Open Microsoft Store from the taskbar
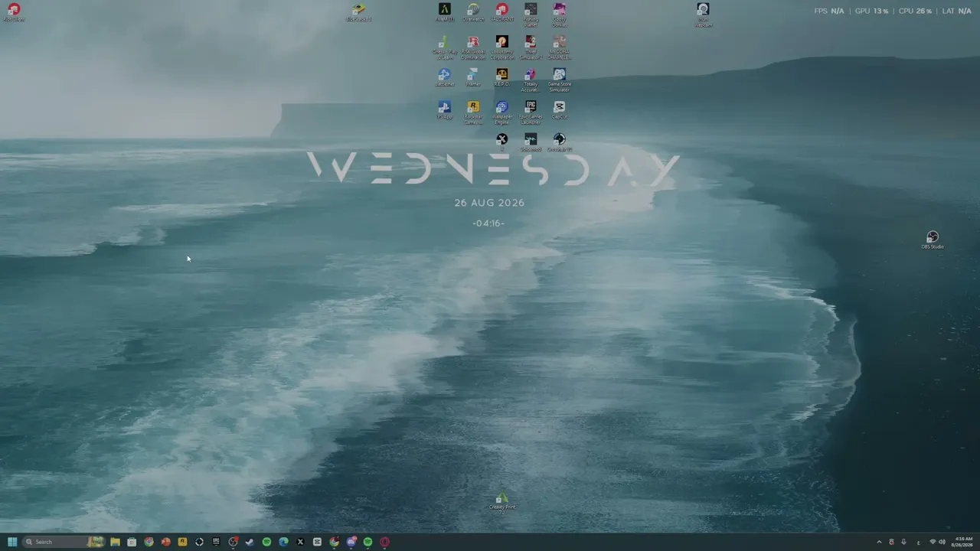Screen dimensions: 980x551 point(132,542)
